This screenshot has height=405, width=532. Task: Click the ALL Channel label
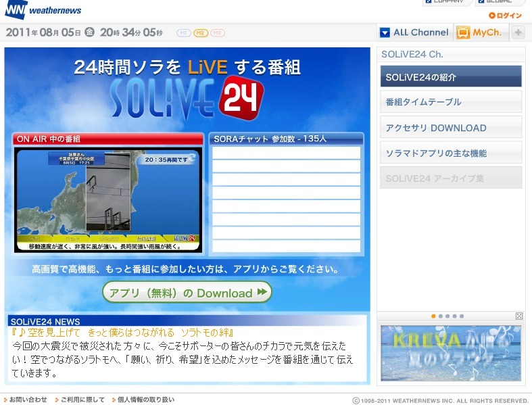click(x=421, y=32)
